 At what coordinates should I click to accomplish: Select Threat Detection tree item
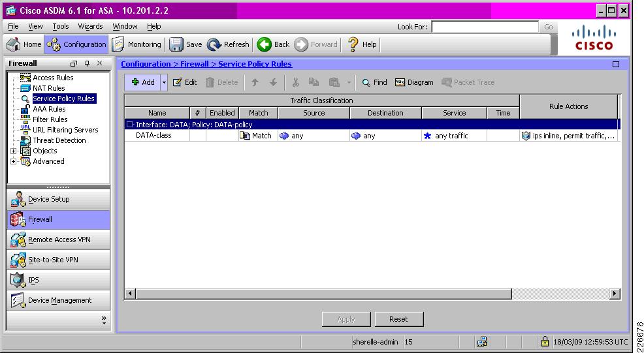point(59,140)
